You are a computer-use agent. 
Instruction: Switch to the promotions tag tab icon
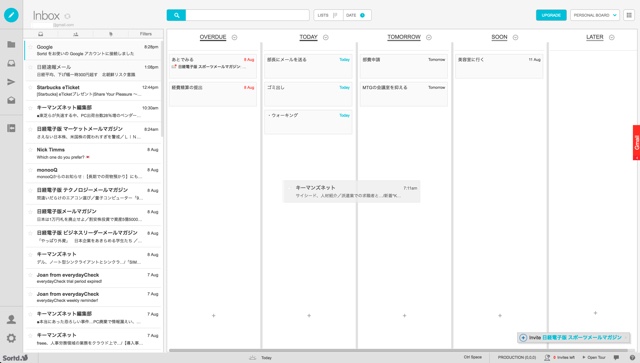tap(111, 34)
